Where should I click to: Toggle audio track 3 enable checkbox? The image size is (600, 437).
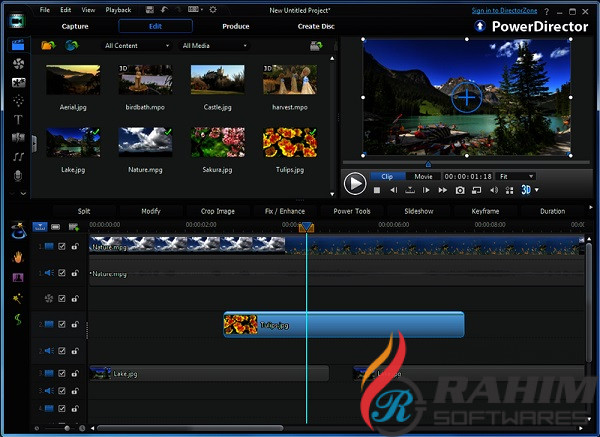(62, 391)
